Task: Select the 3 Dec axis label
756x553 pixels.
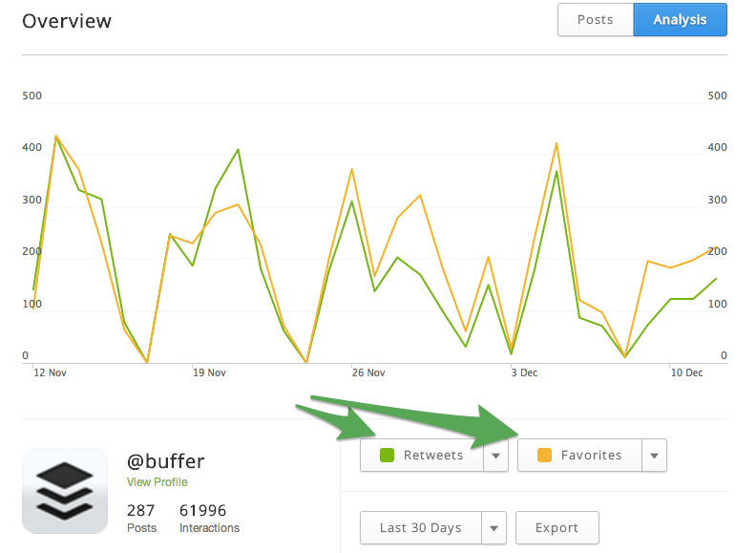Action: pos(524,372)
